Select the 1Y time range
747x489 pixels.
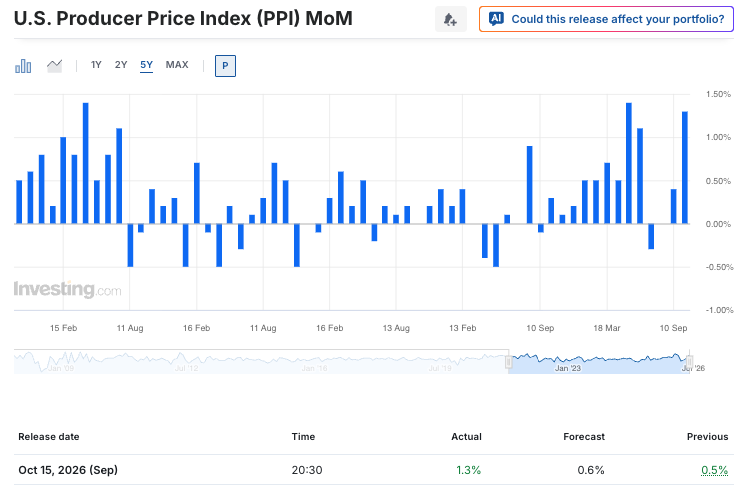[x=96, y=65]
